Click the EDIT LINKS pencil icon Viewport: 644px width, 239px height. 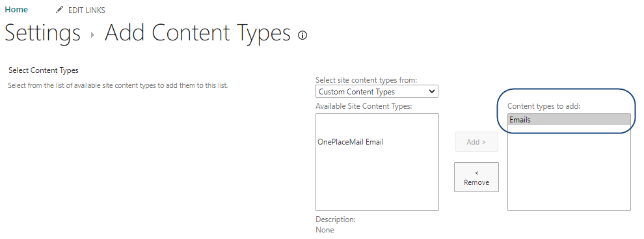point(60,10)
